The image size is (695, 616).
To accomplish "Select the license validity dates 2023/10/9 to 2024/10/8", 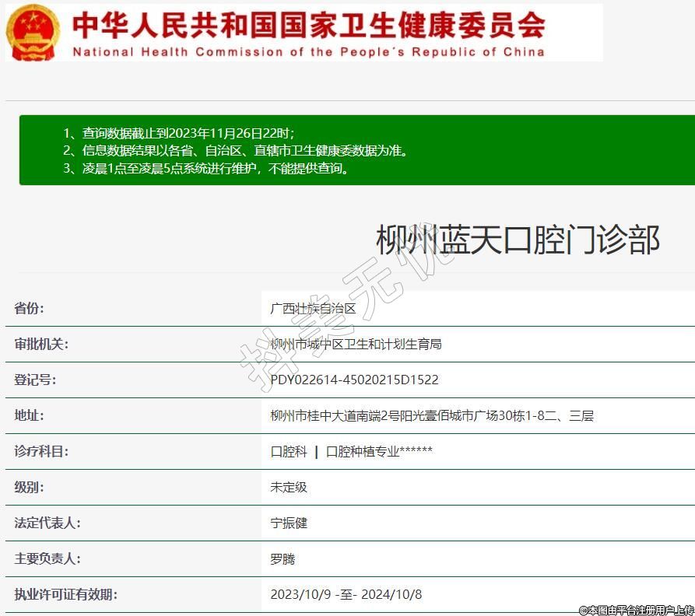I will pyautogui.click(x=346, y=594).
